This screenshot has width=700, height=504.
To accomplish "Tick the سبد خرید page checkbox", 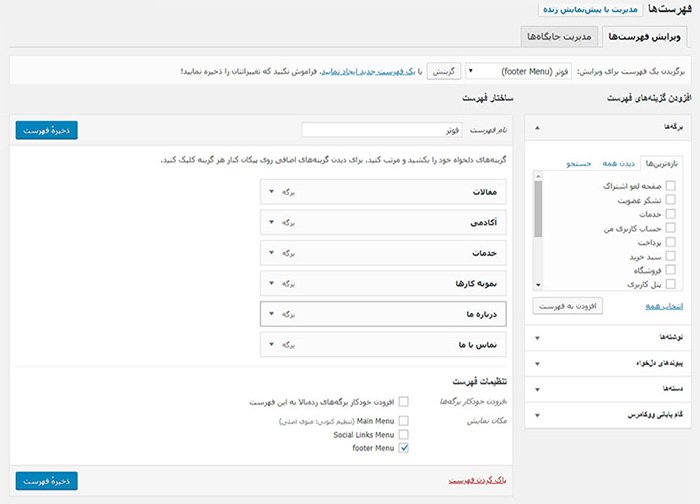I will 670,256.
